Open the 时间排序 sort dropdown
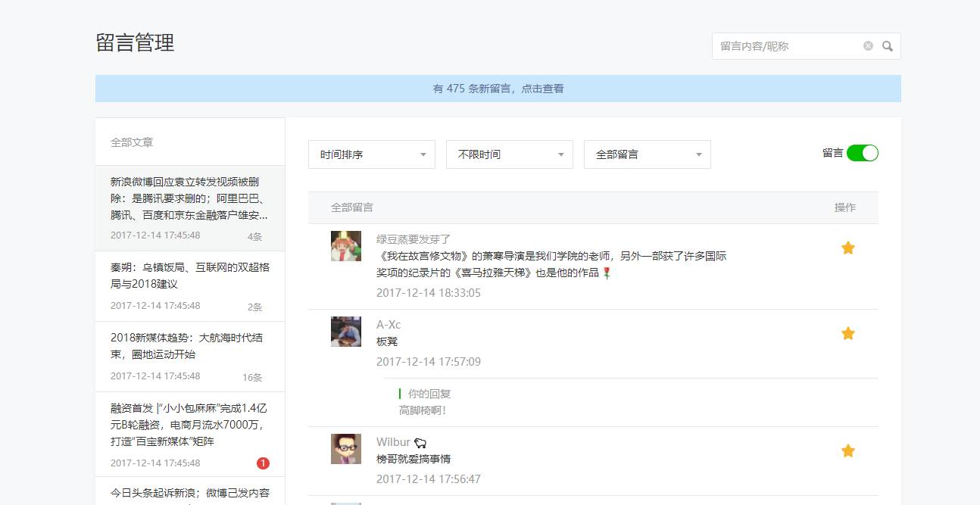Viewport: 980px width, 505px height. point(371,154)
